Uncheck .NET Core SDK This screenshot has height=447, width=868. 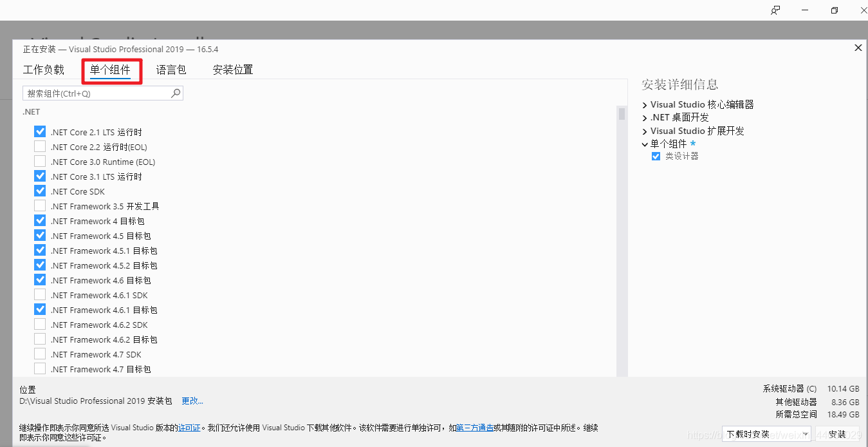click(40, 191)
